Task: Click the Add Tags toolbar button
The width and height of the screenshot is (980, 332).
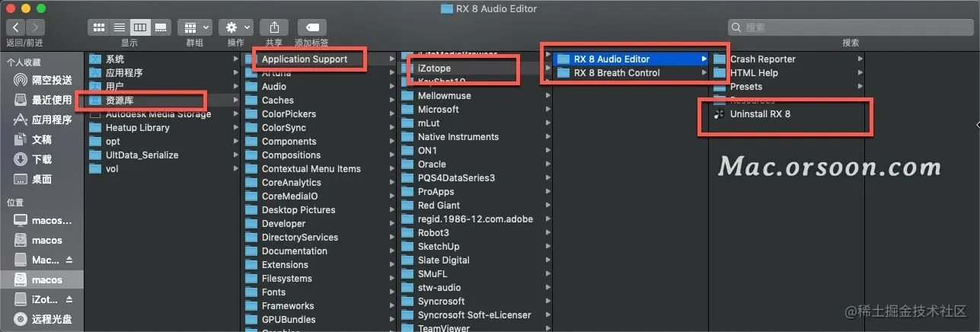Action: (x=311, y=27)
